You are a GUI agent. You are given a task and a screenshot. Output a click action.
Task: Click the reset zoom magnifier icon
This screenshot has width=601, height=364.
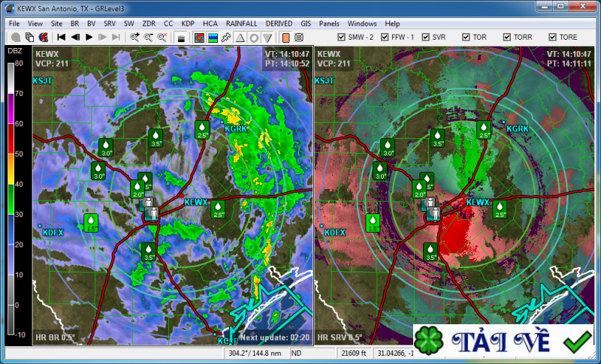162,37
